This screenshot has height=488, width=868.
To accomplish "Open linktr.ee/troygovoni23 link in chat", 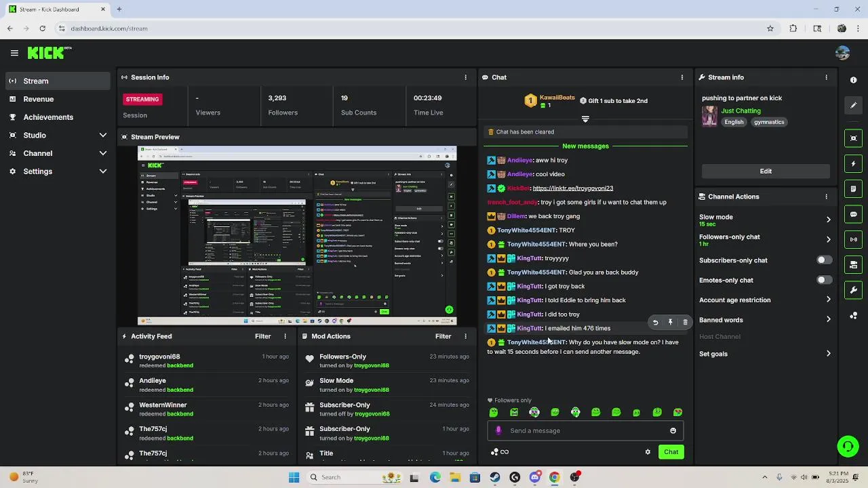I will pyautogui.click(x=573, y=188).
